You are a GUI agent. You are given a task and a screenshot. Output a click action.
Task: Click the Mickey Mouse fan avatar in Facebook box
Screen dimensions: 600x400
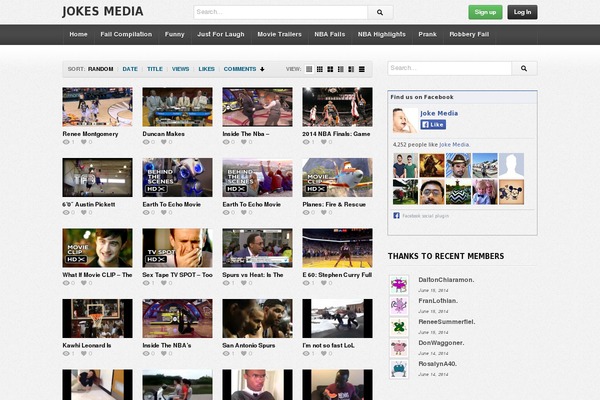pyautogui.click(x=511, y=192)
